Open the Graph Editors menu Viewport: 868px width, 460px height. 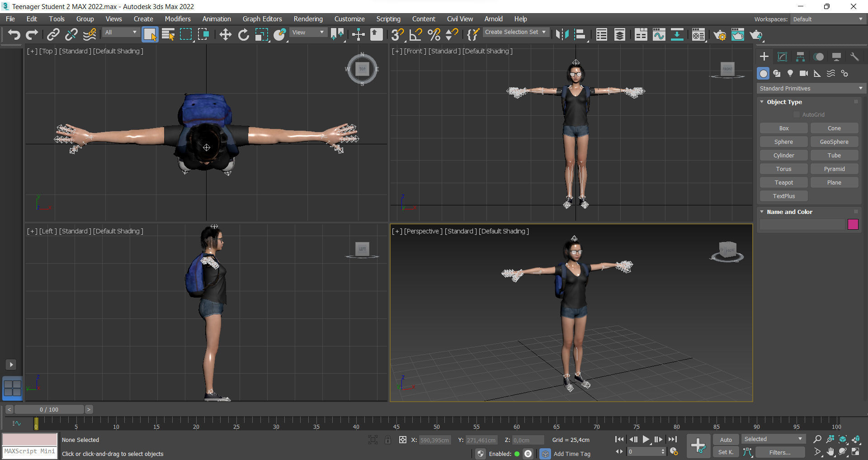262,19
